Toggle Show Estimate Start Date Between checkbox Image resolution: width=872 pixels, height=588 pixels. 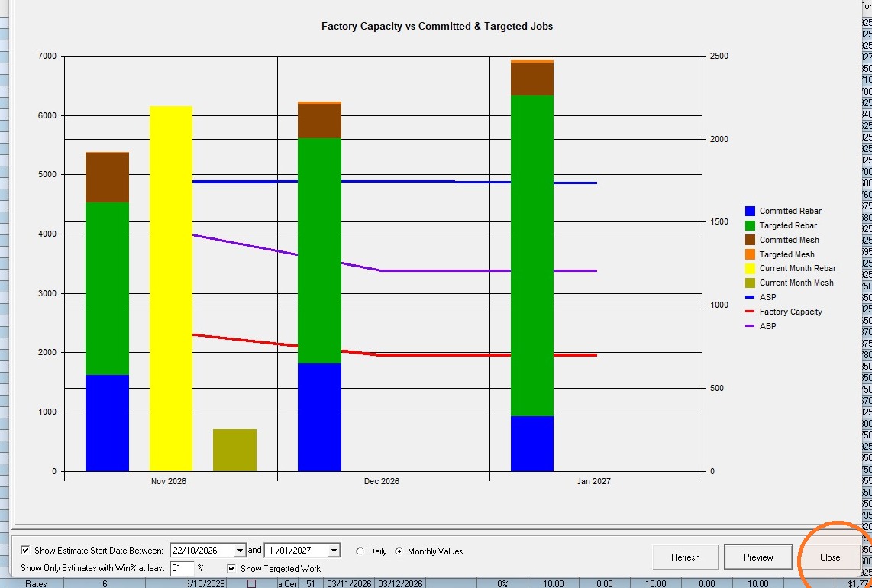[x=25, y=550]
